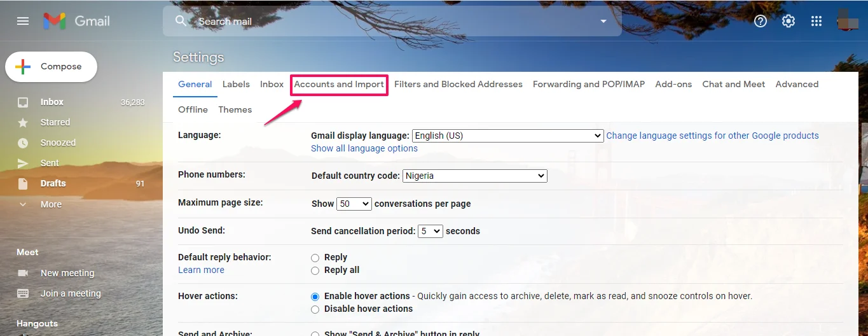The image size is (868, 336).
Task: Open the Offline settings tab
Action: tap(193, 109)
